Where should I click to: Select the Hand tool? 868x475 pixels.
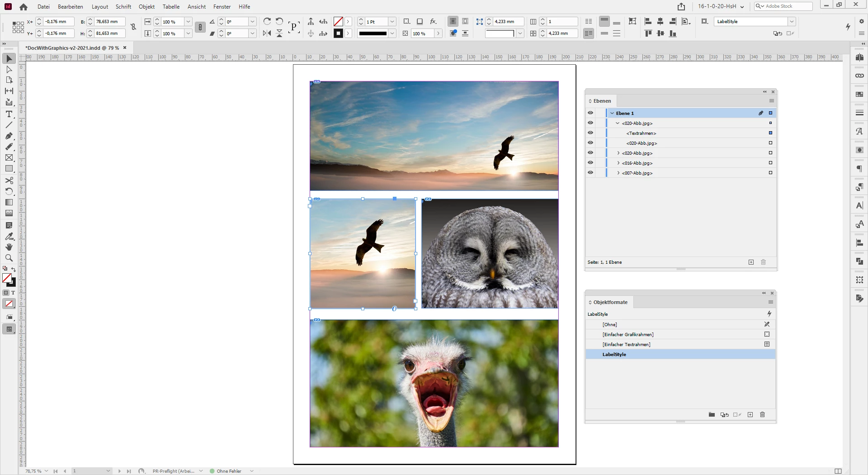tap(9, 247)
